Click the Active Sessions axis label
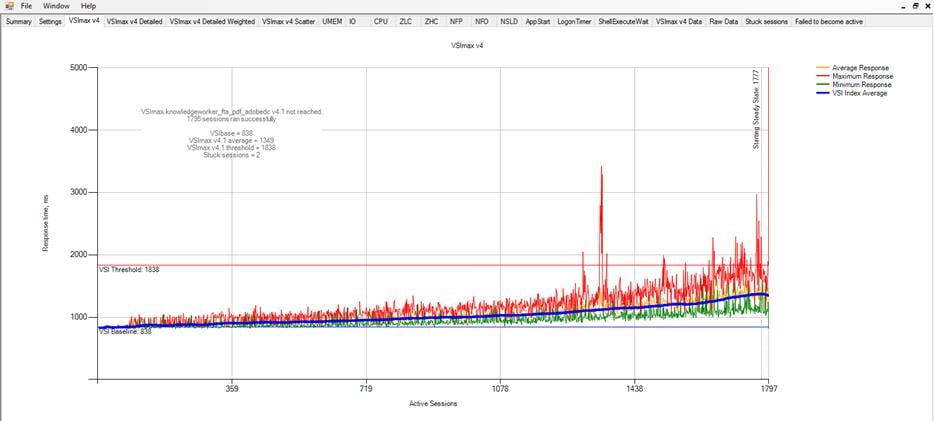The height and width of the screenshot is (421, 934). click(433, 404)
